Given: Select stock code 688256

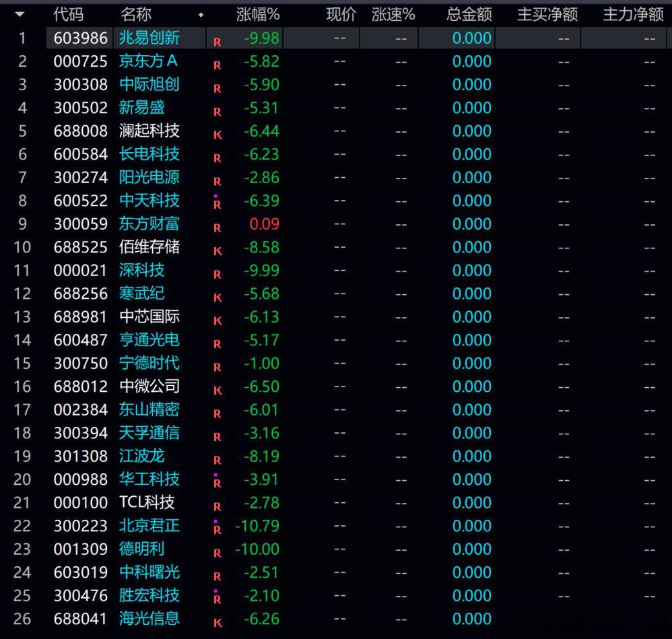Looking at the screenshot, I should click(81, 294).
